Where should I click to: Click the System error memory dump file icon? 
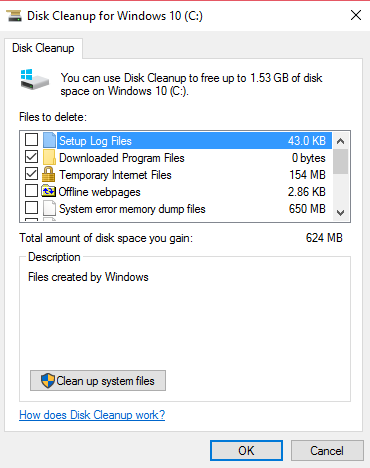coord(49,209)
